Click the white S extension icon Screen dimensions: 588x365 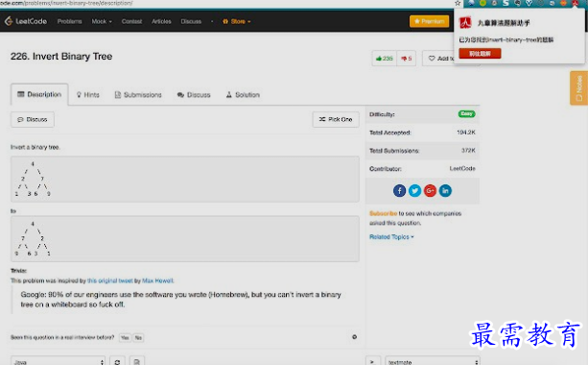tap(506, 3)
